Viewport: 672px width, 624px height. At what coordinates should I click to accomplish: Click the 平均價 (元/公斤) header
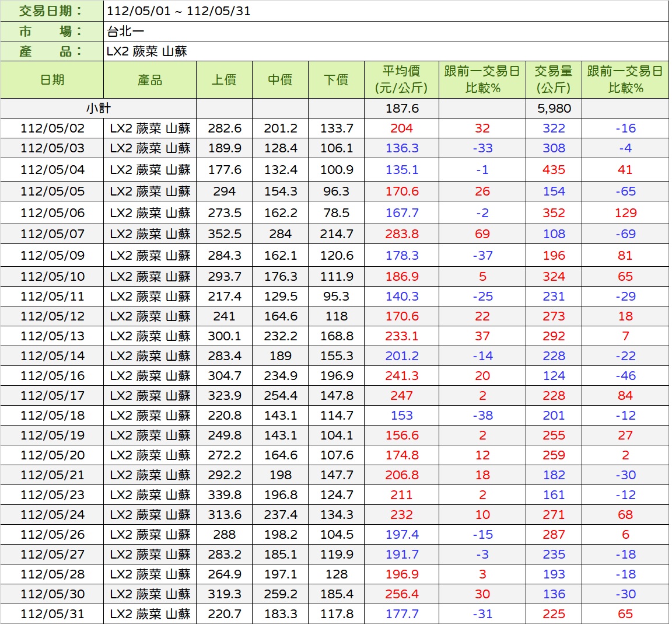(x=401, y=80)
